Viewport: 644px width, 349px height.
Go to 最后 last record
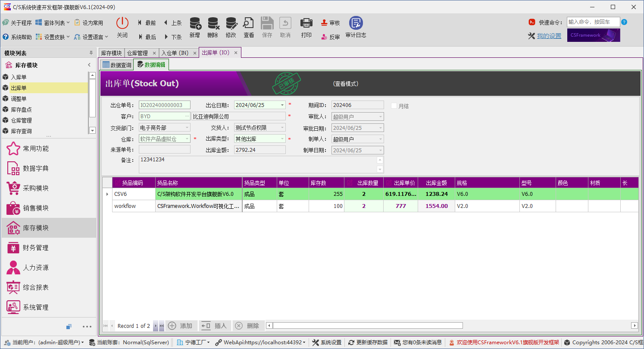tap(147, 37)
